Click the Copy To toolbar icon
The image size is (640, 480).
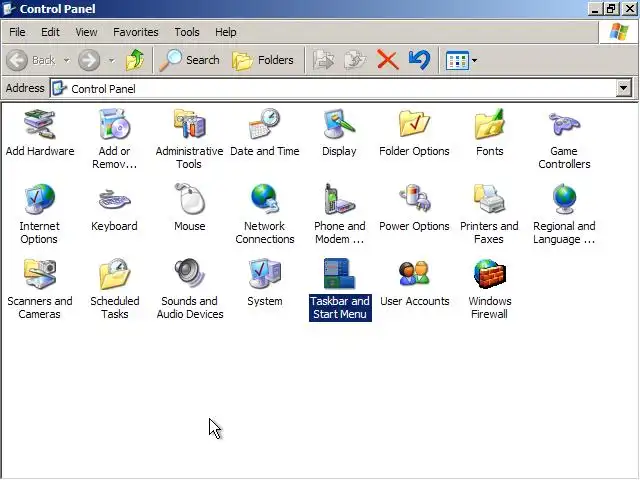pyautogui.click(x=355, y=60)
